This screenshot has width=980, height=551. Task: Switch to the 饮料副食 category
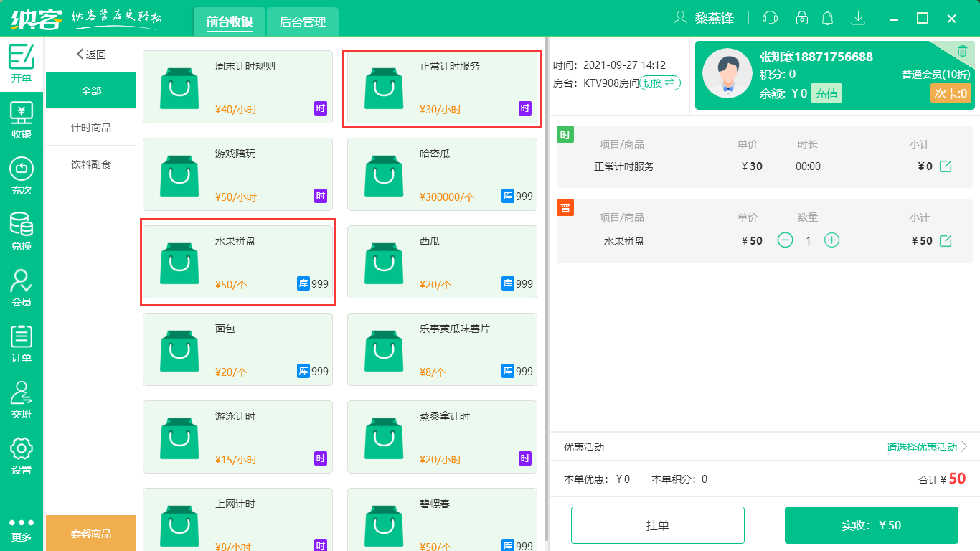(x=90, y=164)
